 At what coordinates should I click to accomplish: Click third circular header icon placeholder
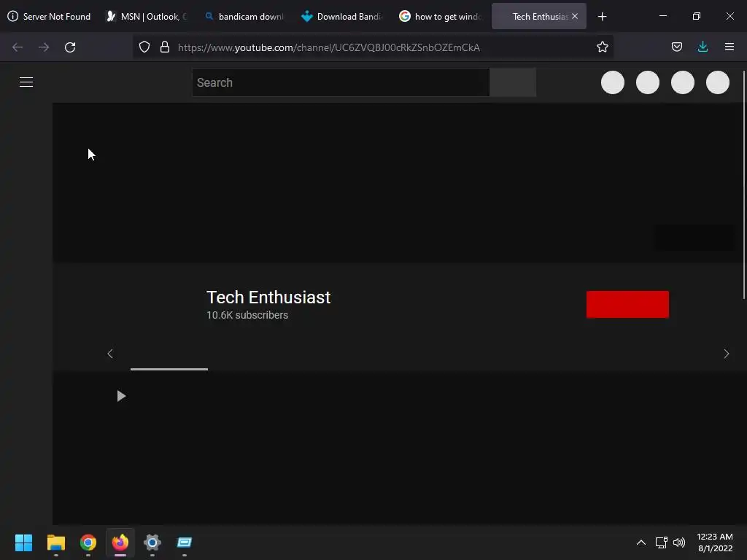683,82
